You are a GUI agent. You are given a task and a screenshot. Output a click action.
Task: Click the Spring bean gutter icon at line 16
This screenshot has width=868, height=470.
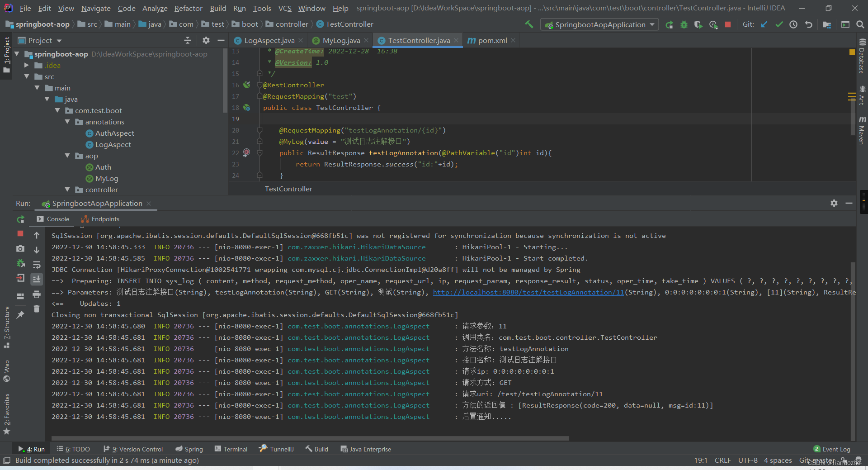[246, 85]
